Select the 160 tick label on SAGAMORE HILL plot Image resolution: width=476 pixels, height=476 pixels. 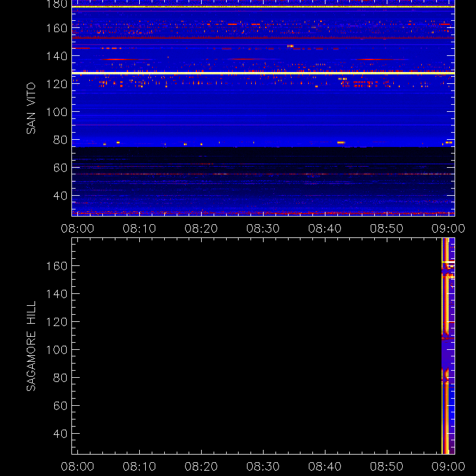[x=57, y=266]
